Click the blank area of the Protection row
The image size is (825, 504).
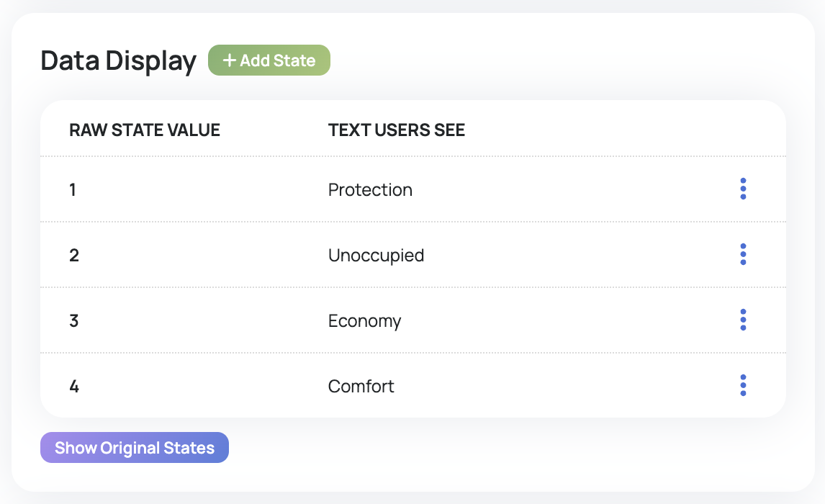point(562,190)
